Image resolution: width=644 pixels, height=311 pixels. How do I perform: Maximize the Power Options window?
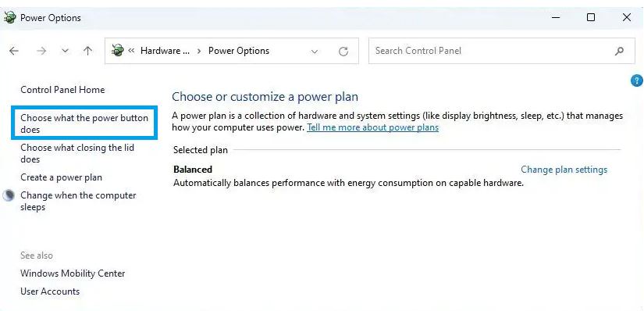[591, 17]
